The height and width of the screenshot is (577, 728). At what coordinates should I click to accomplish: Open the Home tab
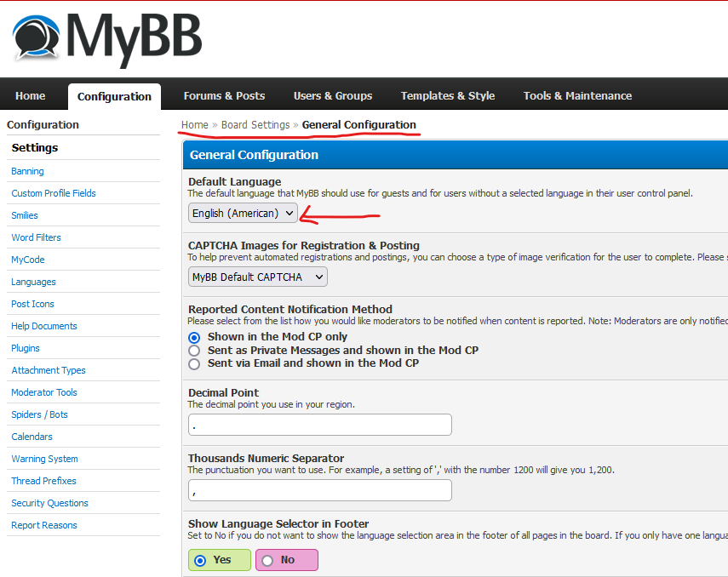(x=30, y=95)
